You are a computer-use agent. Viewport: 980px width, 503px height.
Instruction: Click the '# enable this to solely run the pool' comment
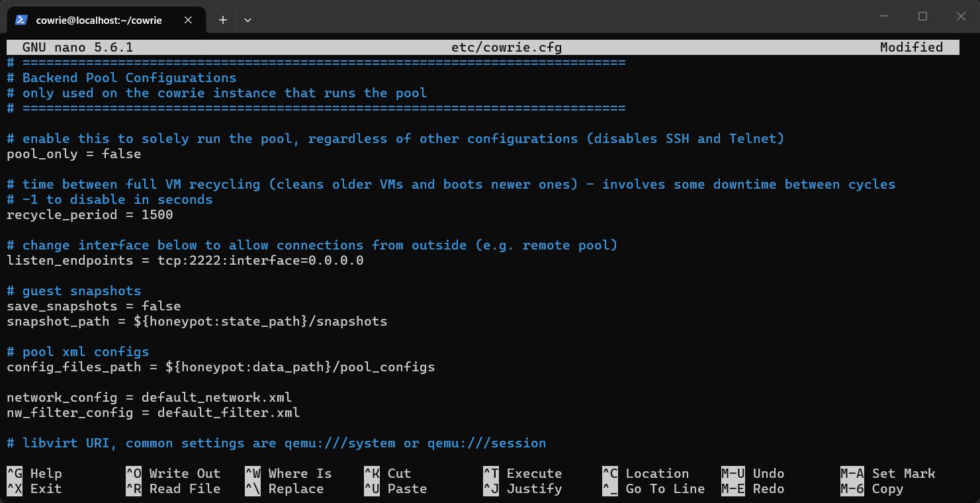pyautogui.click(x=396, y=139)
